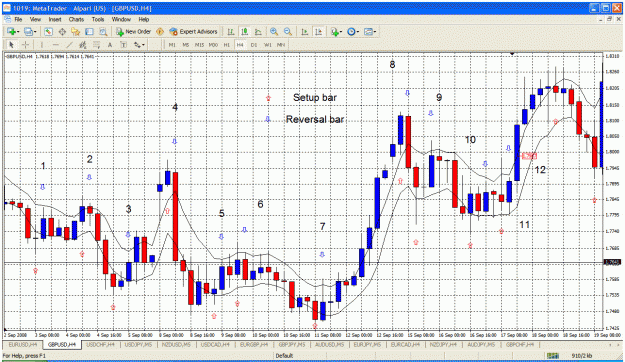The height and width of the screenshot is (362, 625).
Task: Select the Trendline drawing tool
Action: (x=69, y=45)
